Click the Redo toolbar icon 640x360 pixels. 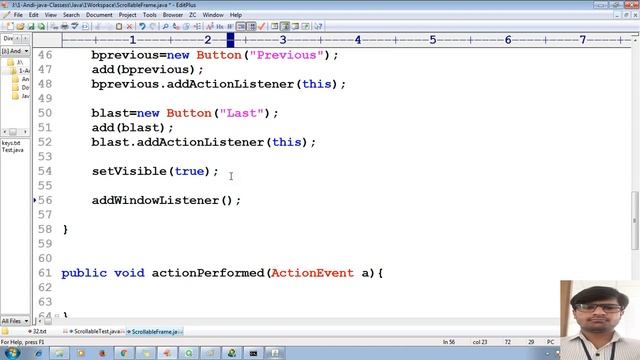click(x=153, y=27)
